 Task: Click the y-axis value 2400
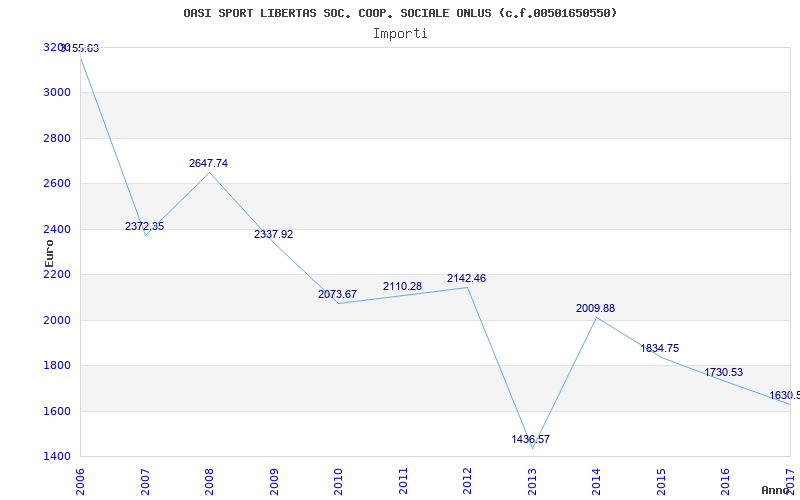tap(57, 229)
